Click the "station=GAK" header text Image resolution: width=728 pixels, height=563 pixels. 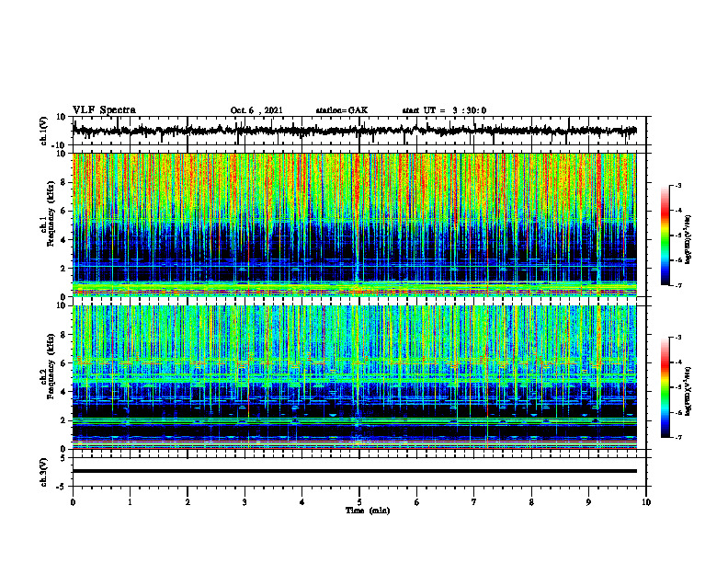[x=342, y=110]
